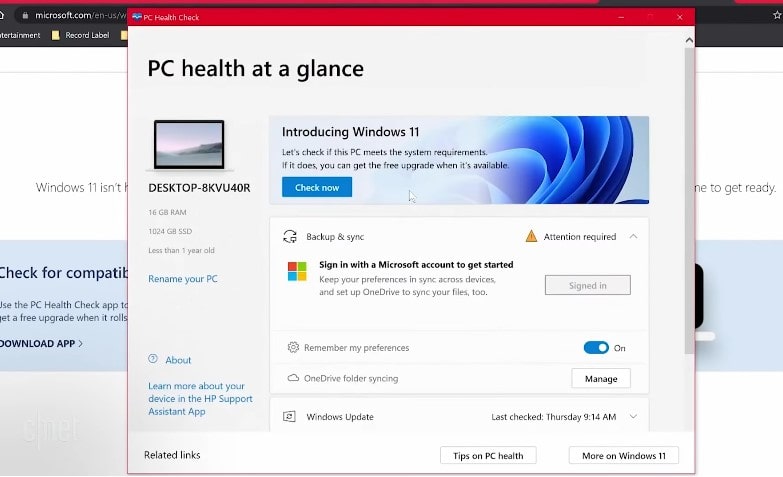Click the 1024 GB SSD text

pos(170,231)
